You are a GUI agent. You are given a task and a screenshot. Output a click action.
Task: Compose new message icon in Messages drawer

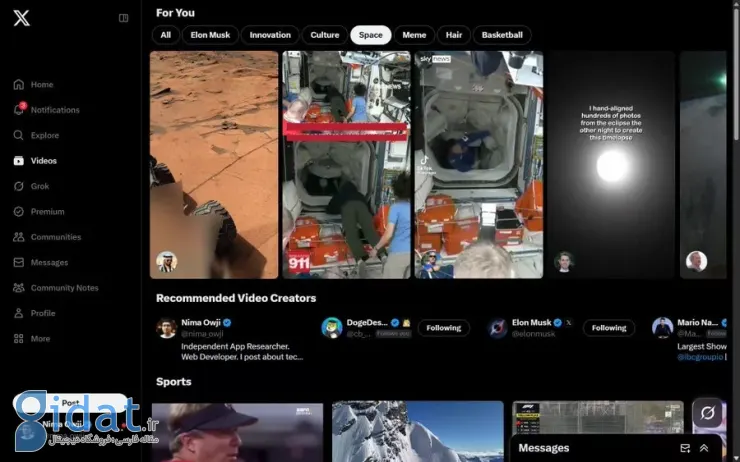point(685,448)
